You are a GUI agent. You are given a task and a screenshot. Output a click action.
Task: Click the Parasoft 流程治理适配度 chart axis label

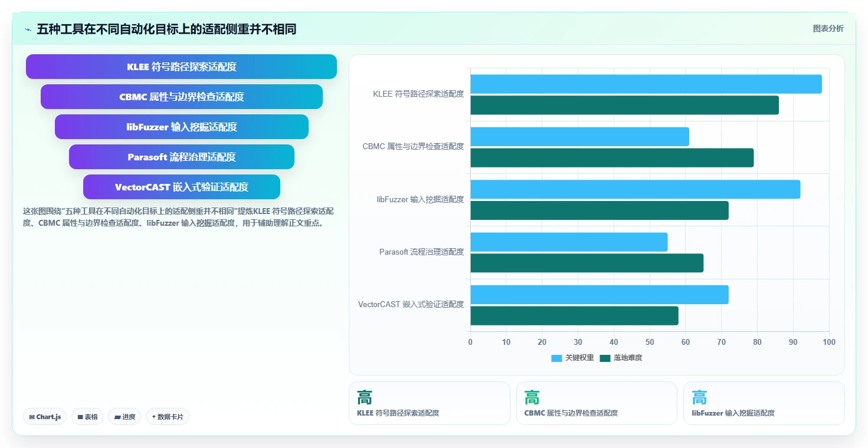421,252
